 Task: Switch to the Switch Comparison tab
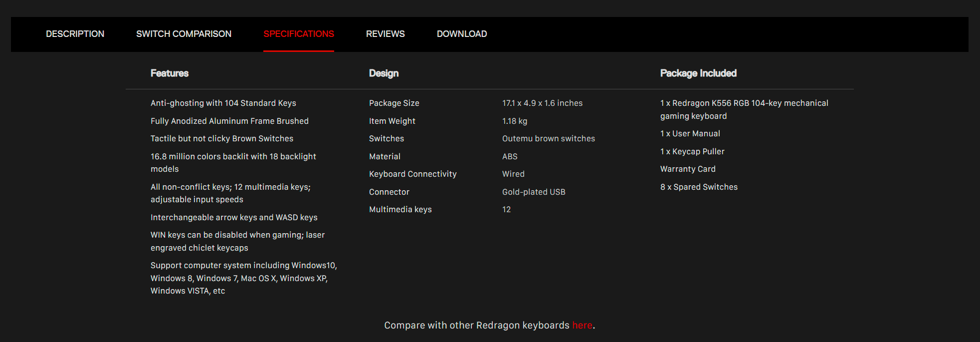coord(184,34)
